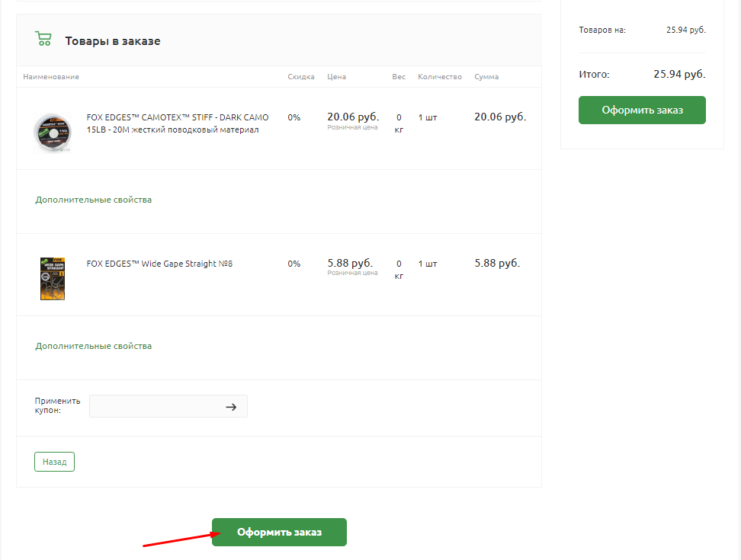
Task: Click the Товаров на: label
Action: [602, 30]
